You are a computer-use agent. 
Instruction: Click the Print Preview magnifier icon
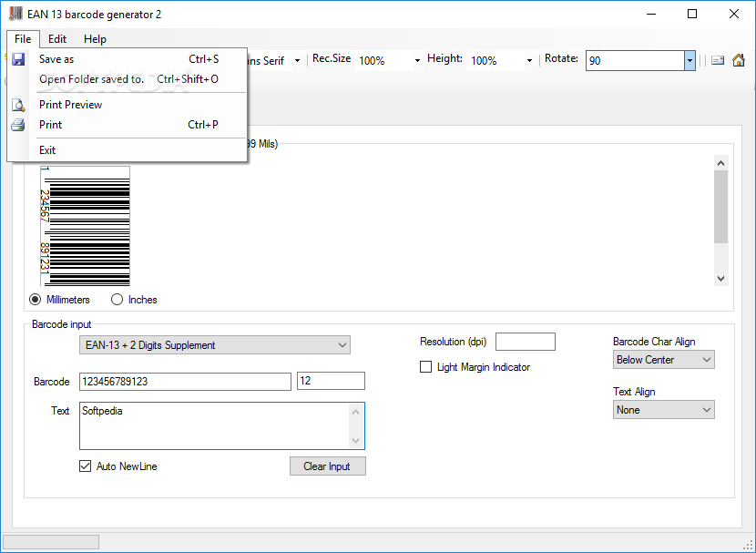click(x=18, y=105)
